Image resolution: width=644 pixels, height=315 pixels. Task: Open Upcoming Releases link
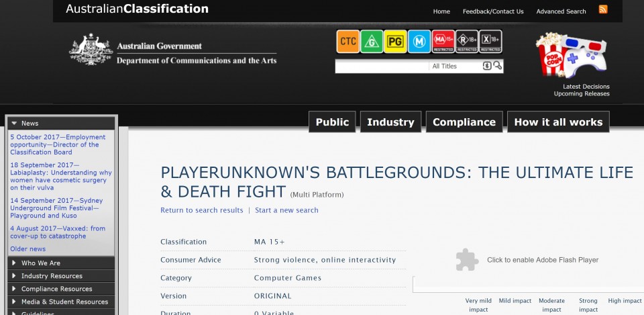(x=582, y=94)
